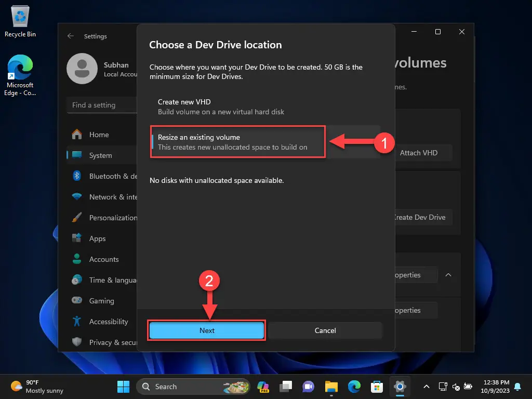
Task: Open the Windows Start menu
Action: pyautogui.click(x=123, y=387)
